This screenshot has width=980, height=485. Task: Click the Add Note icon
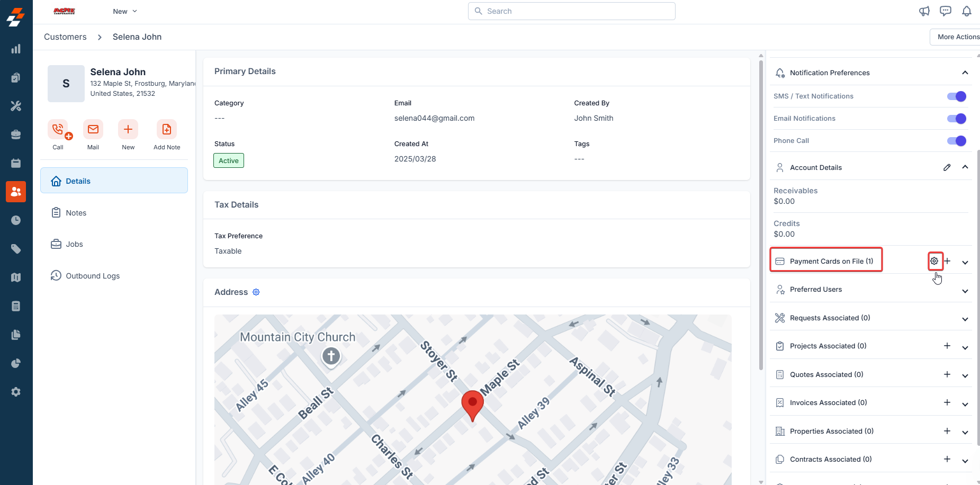pyautogui.click(x=167, y=129)
